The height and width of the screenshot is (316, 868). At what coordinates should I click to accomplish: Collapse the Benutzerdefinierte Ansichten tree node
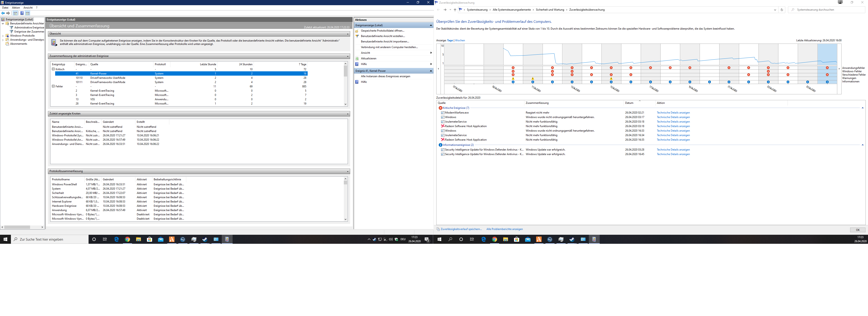(3, 23)
